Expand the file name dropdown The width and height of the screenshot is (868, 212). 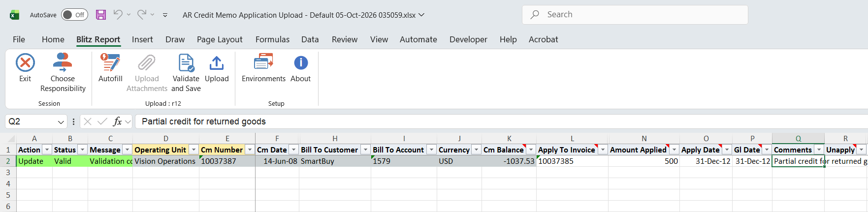pyautogui.click(x=421, y=15)
